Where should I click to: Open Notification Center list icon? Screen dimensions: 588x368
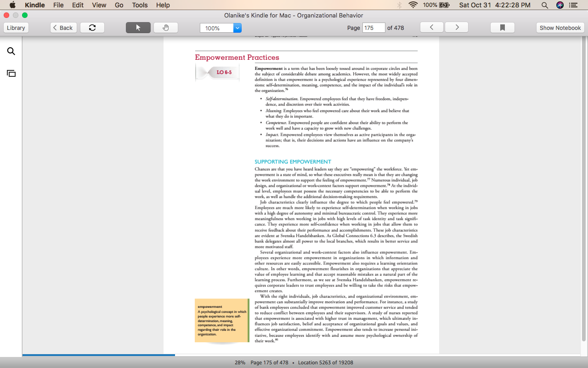click(573, 5)
